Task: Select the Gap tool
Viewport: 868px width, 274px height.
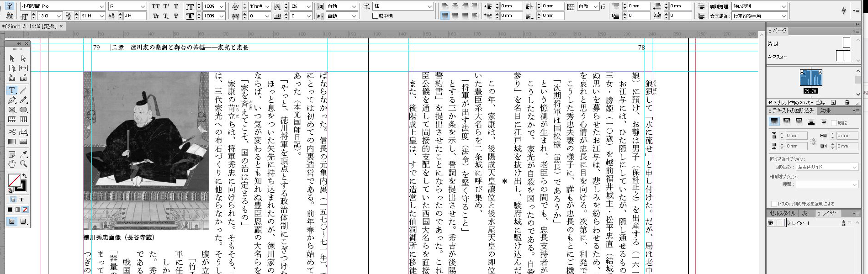Action: [23, 68]
